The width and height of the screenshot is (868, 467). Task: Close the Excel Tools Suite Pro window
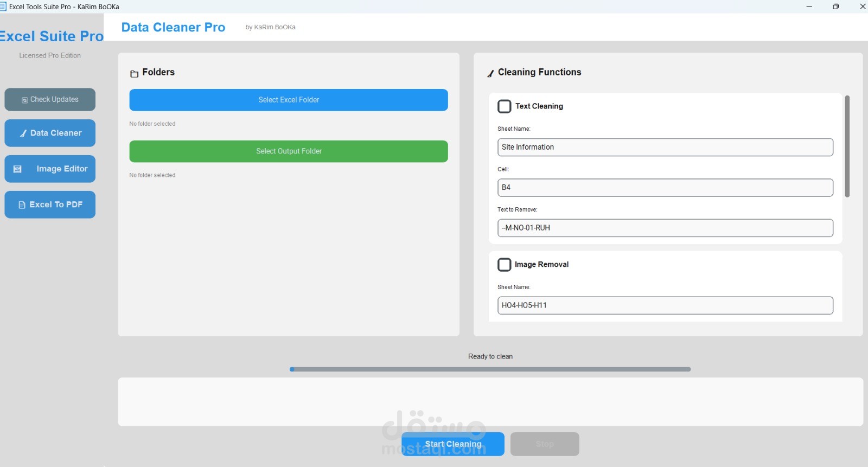point(863,7)
